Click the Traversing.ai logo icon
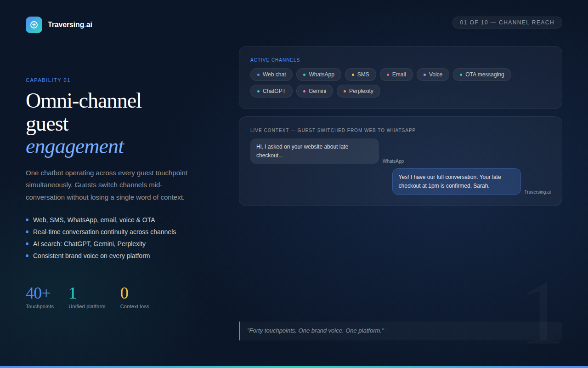The image size is (588, 368). [x=34, y=25]
